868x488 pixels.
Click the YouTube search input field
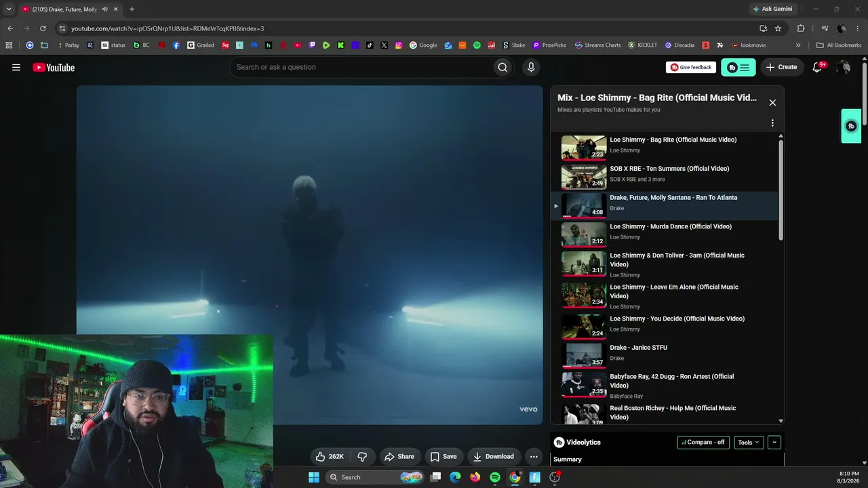coord(361,67)
